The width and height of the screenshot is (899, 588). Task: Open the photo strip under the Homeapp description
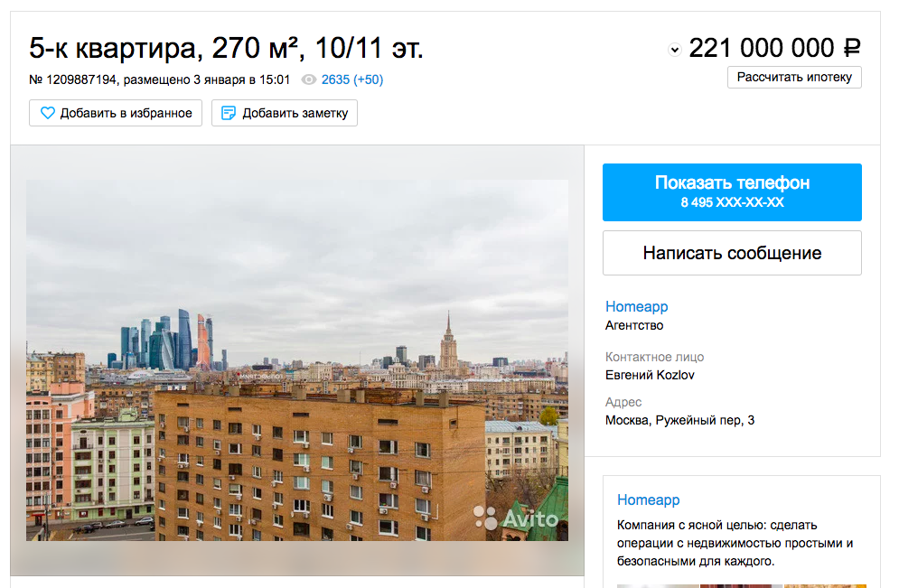[x=741, y=585]
